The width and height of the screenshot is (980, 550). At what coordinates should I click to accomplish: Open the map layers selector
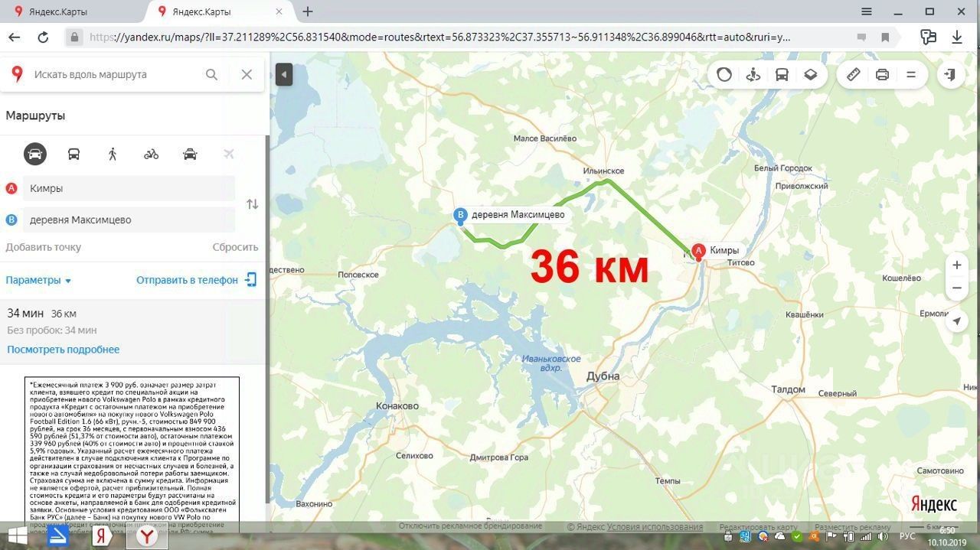click(x=810, y=74)
